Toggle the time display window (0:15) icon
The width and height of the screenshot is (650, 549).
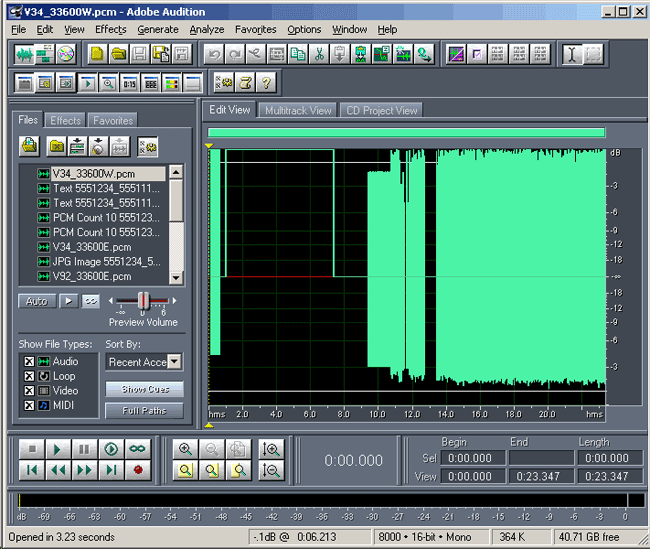click(129, 83)
